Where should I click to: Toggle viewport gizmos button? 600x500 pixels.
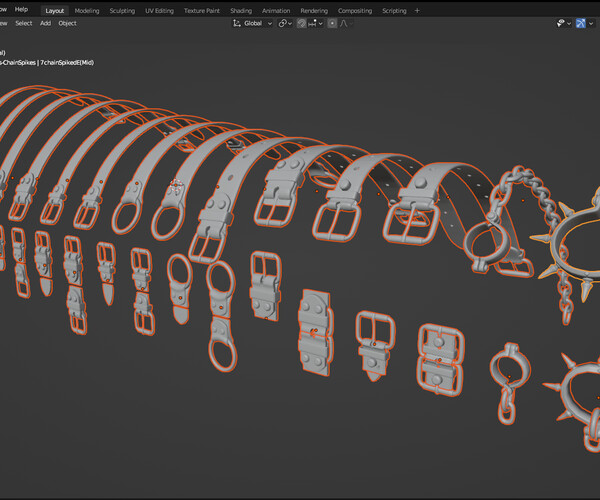[581, 23]
